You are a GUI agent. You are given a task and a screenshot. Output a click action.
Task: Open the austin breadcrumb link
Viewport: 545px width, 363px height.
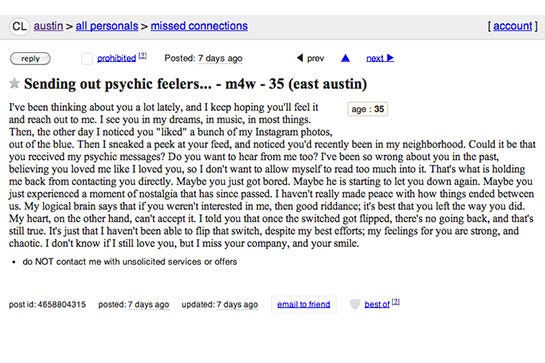tap(48, 26)
